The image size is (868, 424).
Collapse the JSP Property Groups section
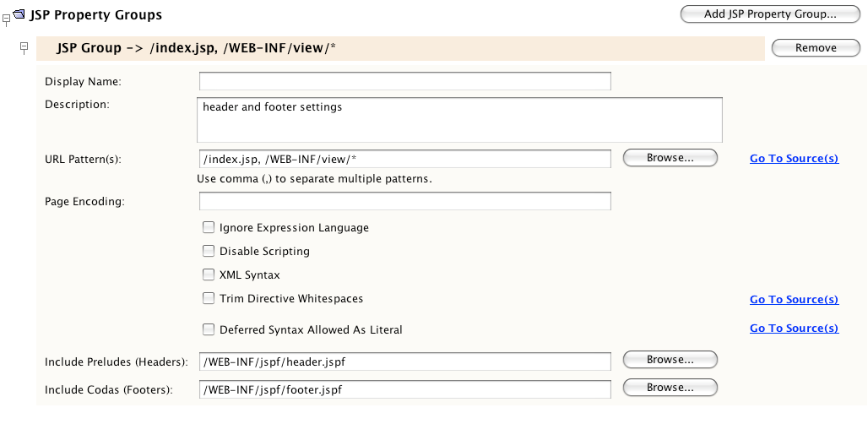pyautogui.click(x=6, y=19)
